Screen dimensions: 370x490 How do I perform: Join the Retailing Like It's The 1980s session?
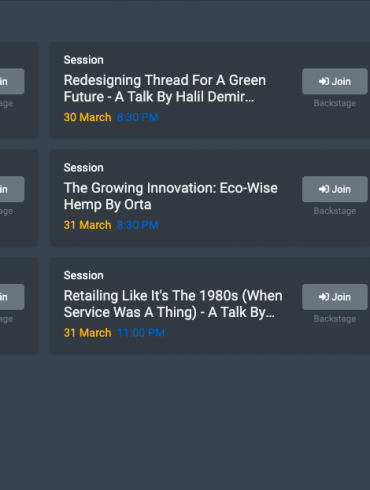pos(335,297)
